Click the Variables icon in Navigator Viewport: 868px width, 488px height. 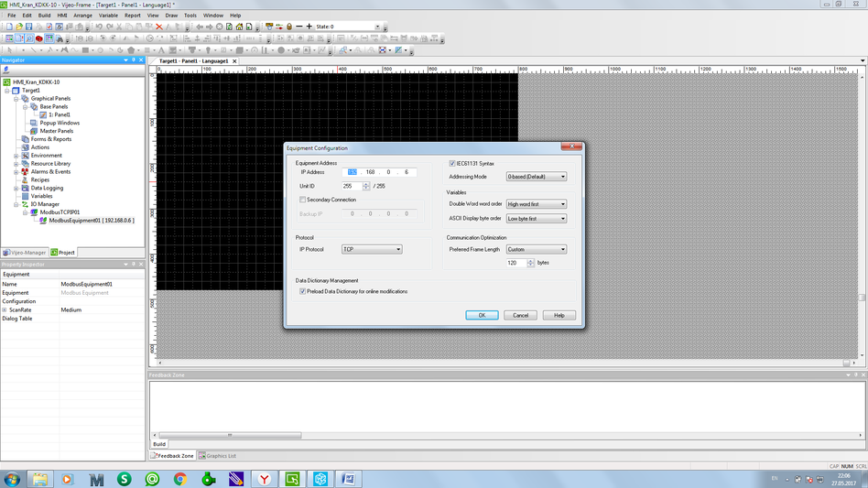[x=25, y=196]
